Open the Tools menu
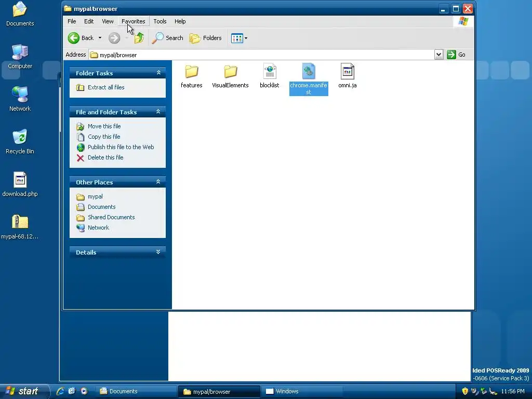 point(160,21)
